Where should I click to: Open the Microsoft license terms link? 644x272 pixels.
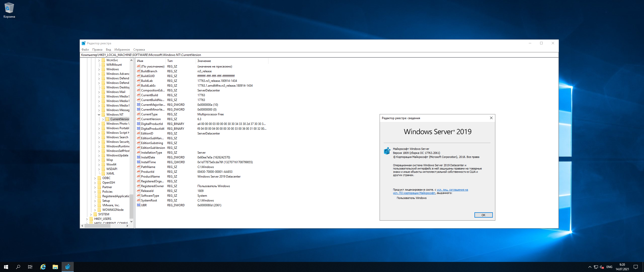tap(430, 191)
